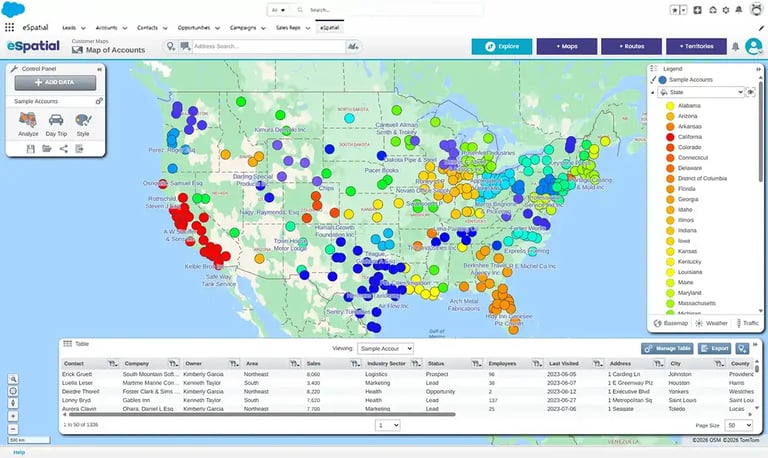The height and width of the screenshot is (458, 768).
Task: Click the map magnifier search tool
Action: 13,379
